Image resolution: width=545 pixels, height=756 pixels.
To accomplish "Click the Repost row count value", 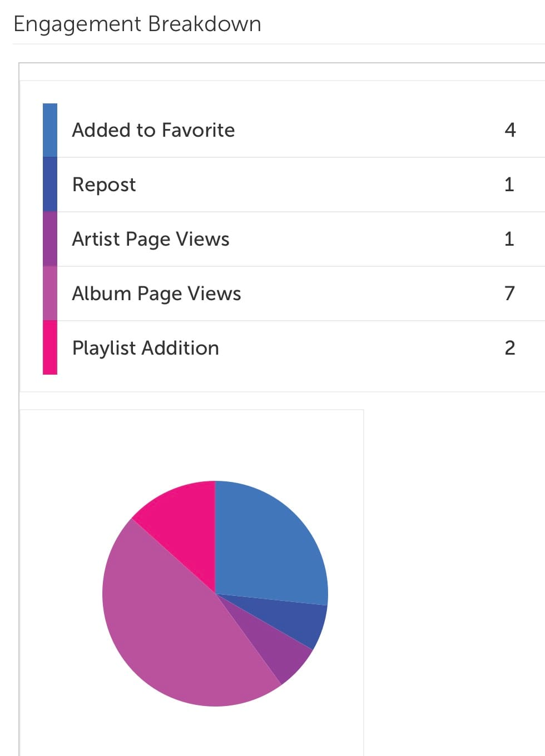I will [x=509, y=185].
